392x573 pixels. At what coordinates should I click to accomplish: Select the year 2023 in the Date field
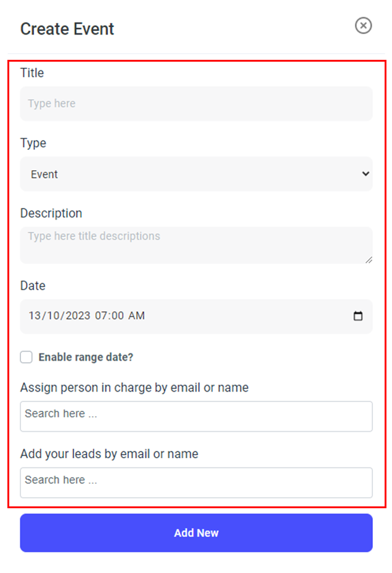coord(76,316)
